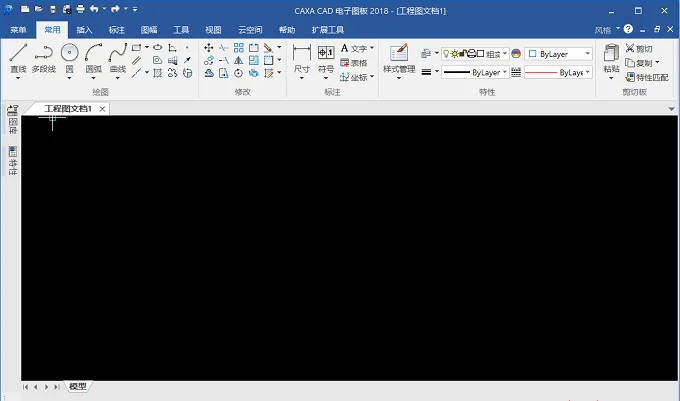Switch to the 扩展工具 ribbon tab
The width and height of the screenshot is (680, 401).
(x=328, y=30)
